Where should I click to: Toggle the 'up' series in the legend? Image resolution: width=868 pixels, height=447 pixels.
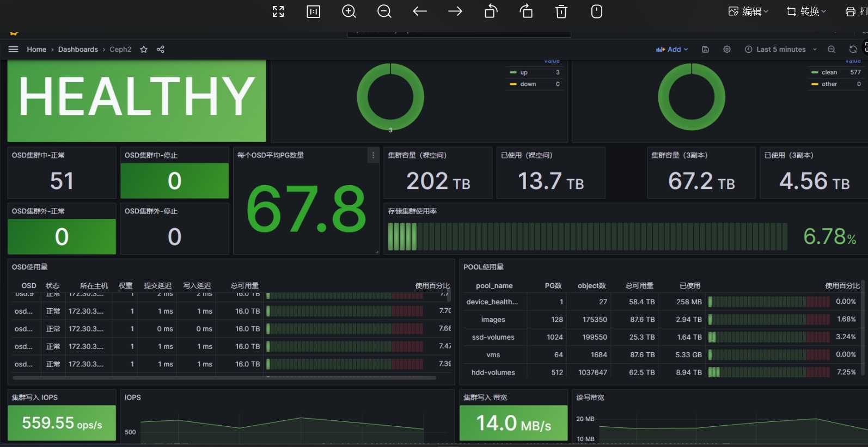click(523, 72)
